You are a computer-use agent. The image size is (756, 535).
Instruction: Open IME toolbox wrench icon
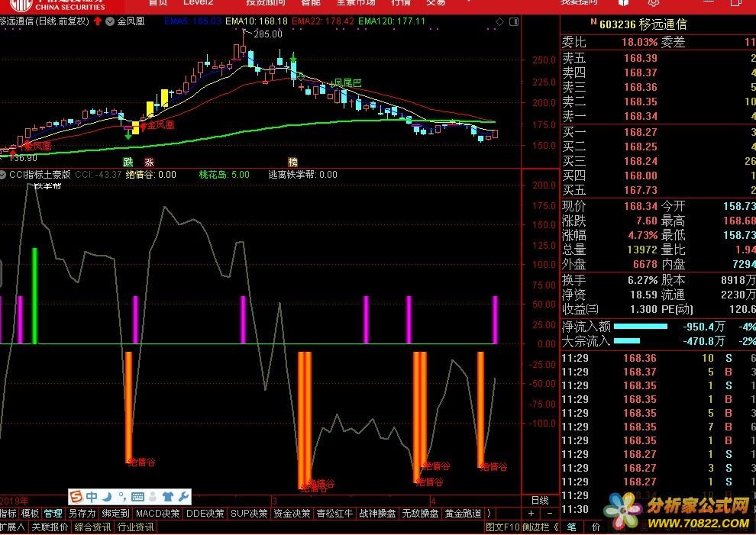tap(183, 496)
